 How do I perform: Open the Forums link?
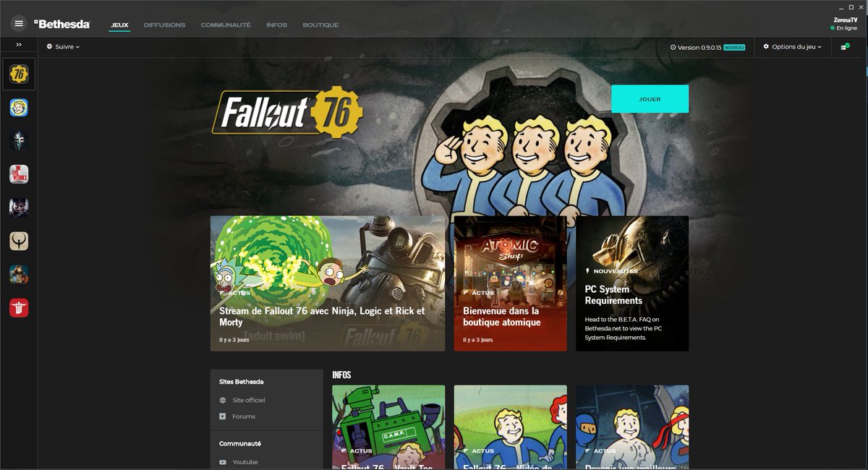tap(244, 416)
